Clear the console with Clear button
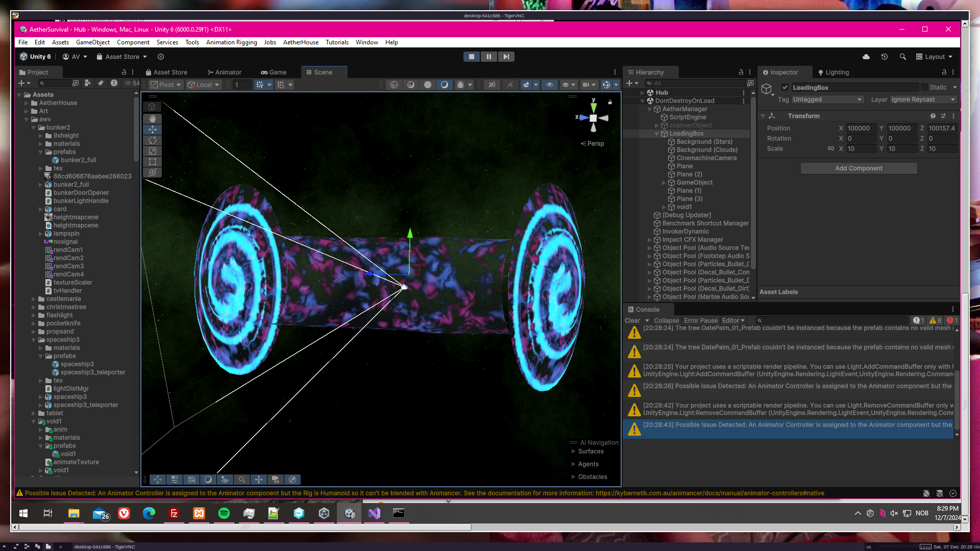Screen dimensions: 980x551 coord(632,320)
